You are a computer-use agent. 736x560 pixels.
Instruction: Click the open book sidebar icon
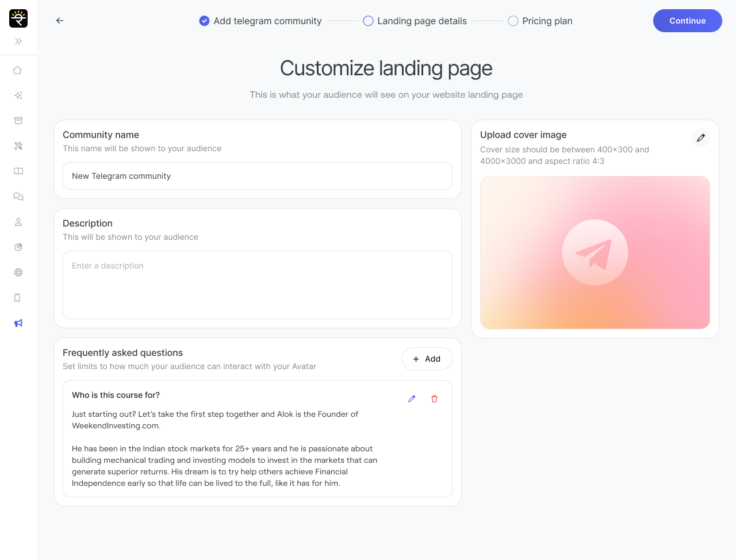click(x=18, y=171)
